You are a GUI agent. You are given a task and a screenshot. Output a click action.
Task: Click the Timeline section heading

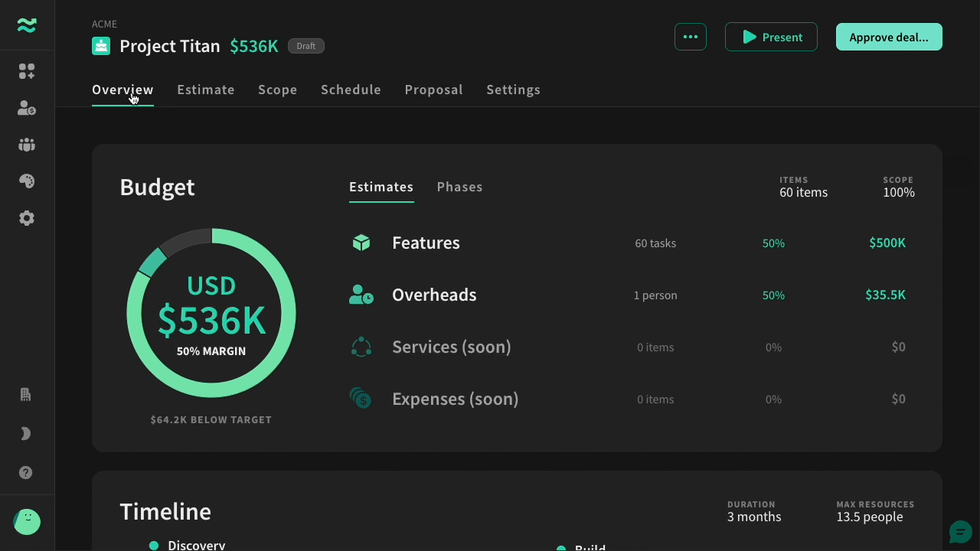(x=165, y=511)
